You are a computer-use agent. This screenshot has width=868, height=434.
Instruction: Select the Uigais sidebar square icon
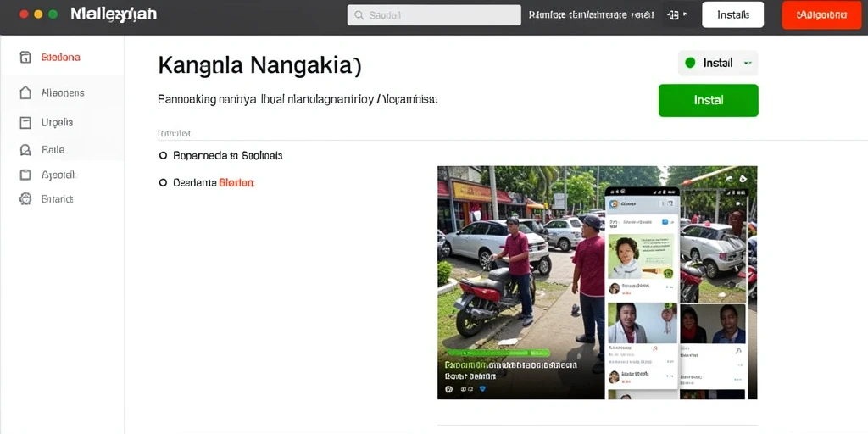click(x=25, y=122)
